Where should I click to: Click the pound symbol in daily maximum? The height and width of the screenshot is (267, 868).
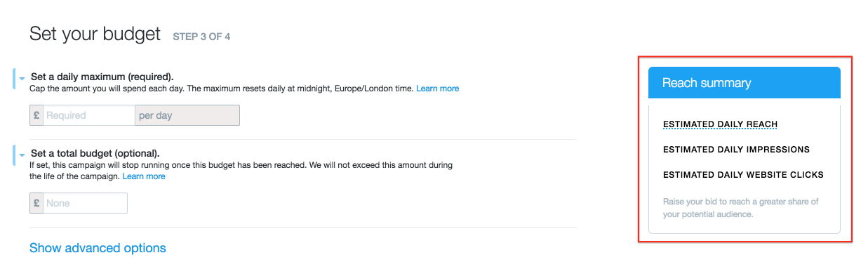pos(36,115)
